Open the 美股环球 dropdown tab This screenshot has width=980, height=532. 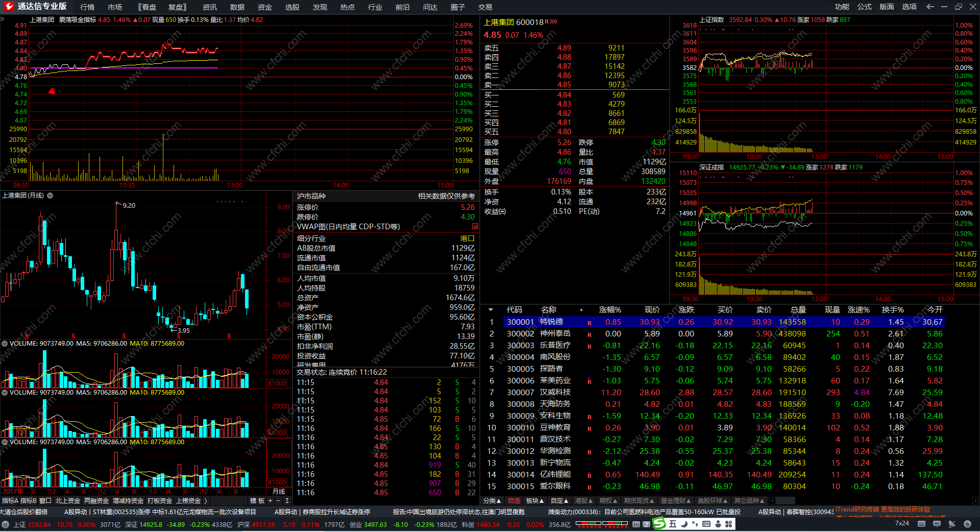[713, 501]
